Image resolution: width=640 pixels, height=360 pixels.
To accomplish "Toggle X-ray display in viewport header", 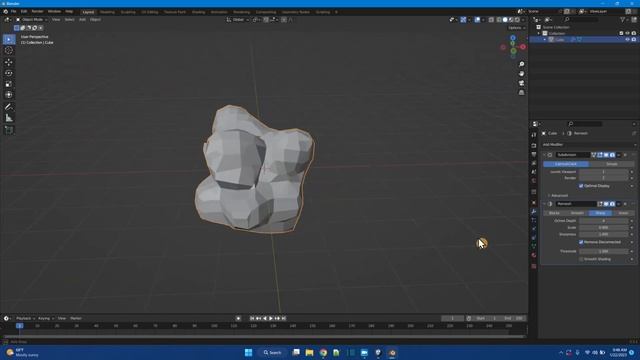I will pos(491,20).
